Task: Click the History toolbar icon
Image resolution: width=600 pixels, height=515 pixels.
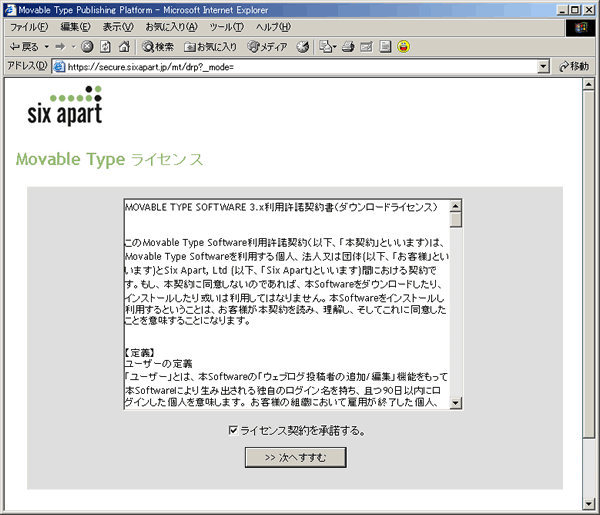Action: (303, 46)
